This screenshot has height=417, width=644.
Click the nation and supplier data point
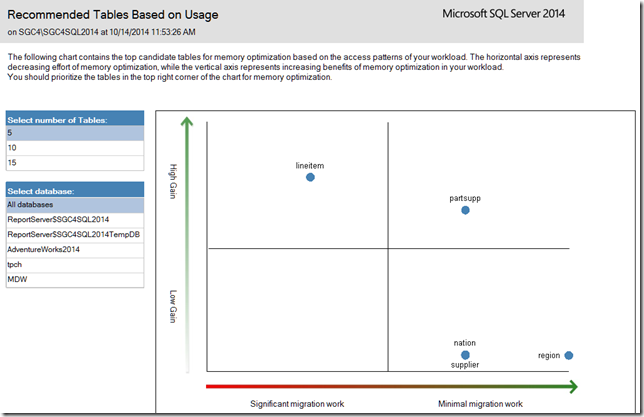(x=465, y=355)
